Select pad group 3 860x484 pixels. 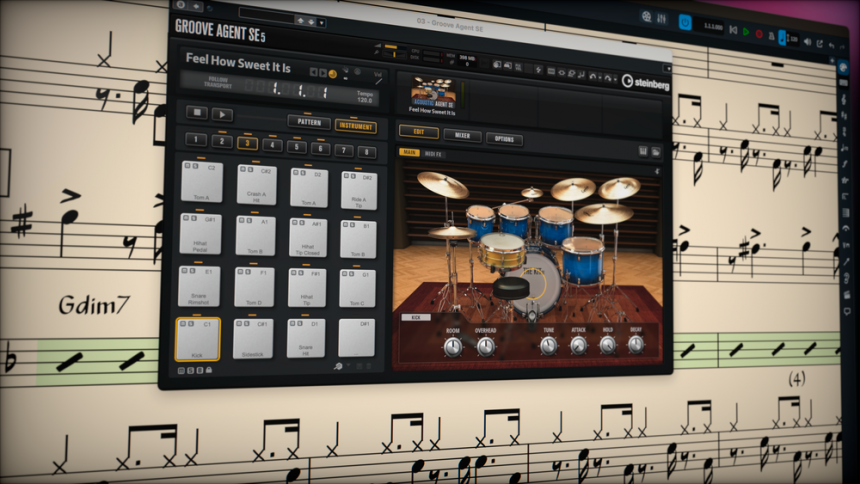(x=247, y=143)
